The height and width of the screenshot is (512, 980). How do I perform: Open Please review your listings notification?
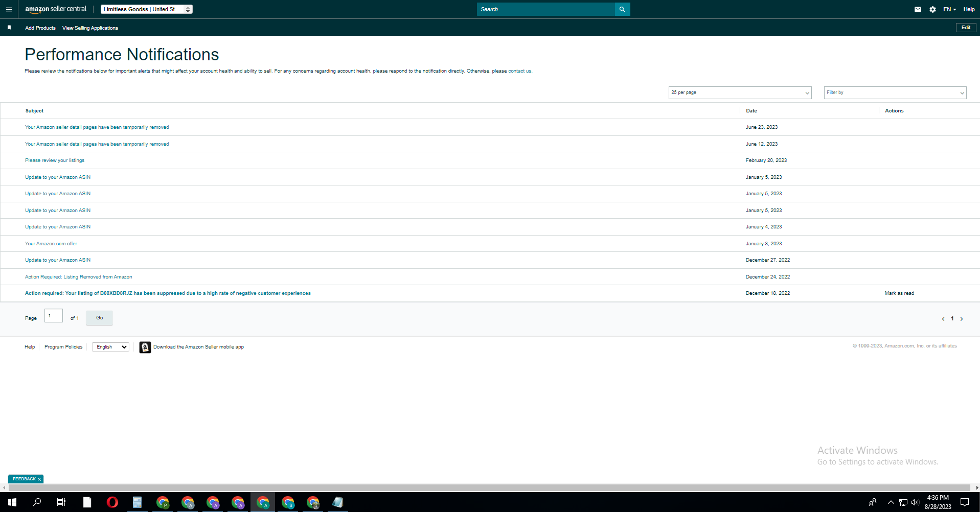pos(55,160)
